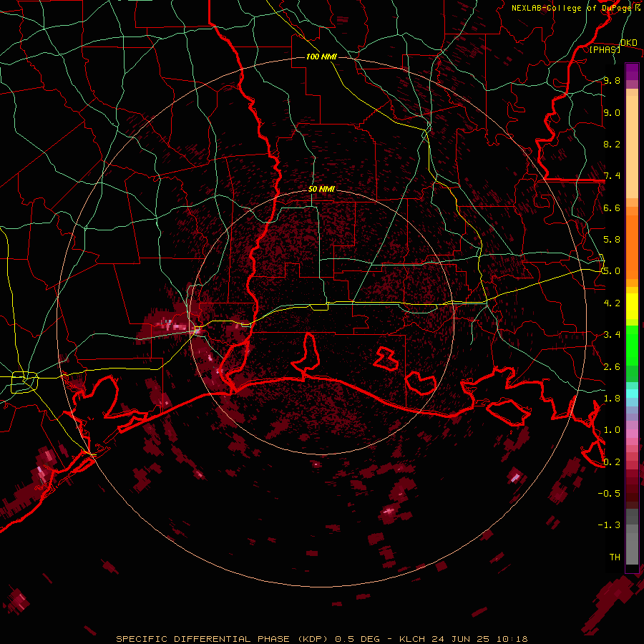The height and width of the screenshot is (644, 644).
Task: Pick the light peach segment of the color bar
Action: pyautogui.click(x=632, y=148)
